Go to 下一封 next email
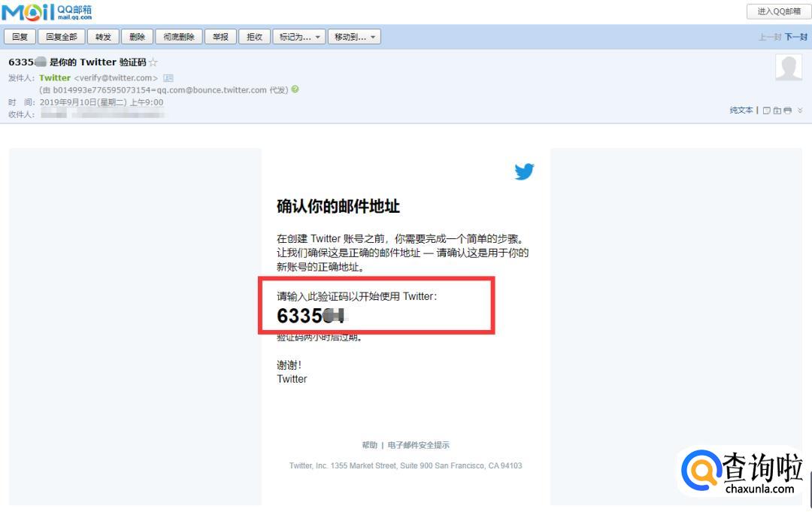Viewport: 812px width, 512px height. tap(796, 37)
